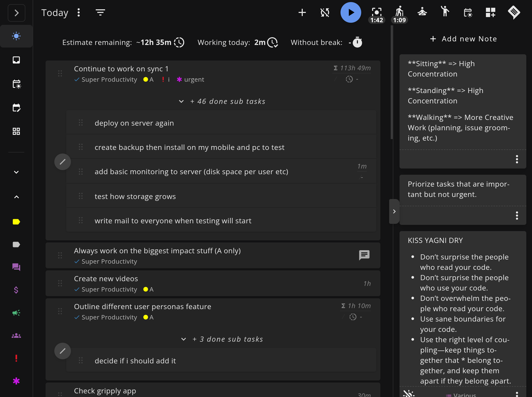
Task: Collapse the 3 done sub tasks under personas
Action: (184, 339)
